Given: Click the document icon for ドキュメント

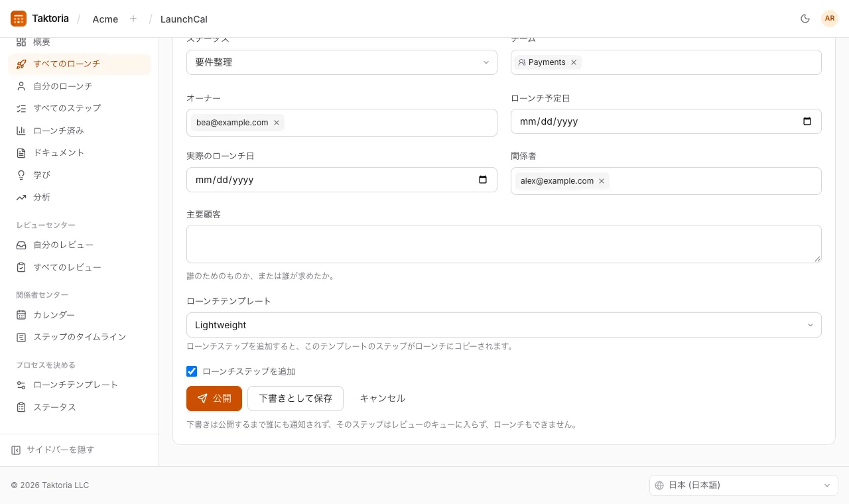Looking at the screenshot, I should (21, 153).
